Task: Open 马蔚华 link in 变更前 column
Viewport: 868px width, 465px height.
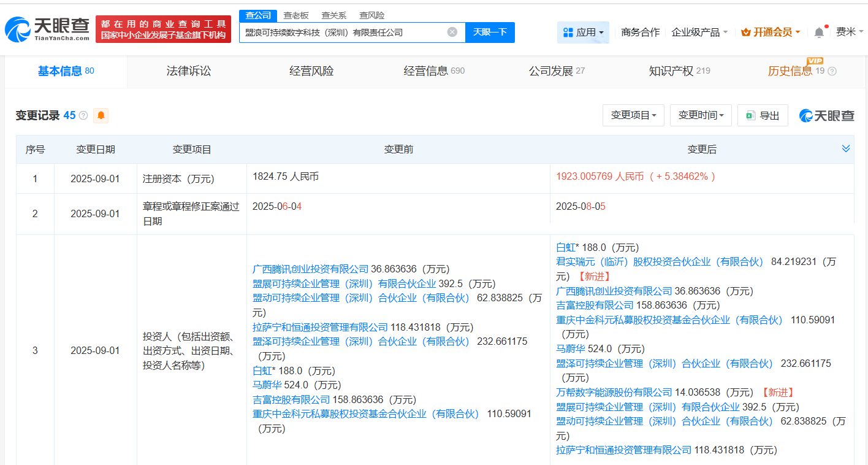Action: pos(267,385)
